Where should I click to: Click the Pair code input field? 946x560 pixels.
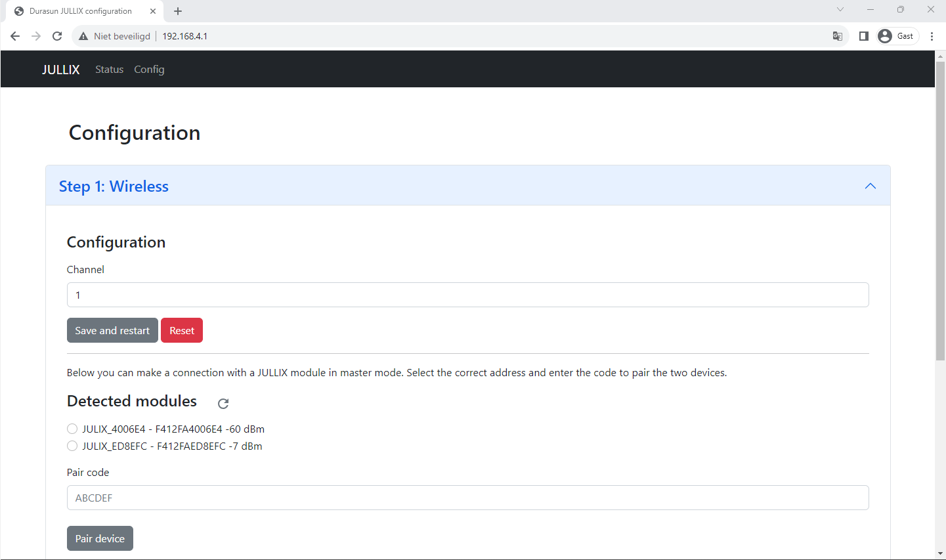coord(467,498)
